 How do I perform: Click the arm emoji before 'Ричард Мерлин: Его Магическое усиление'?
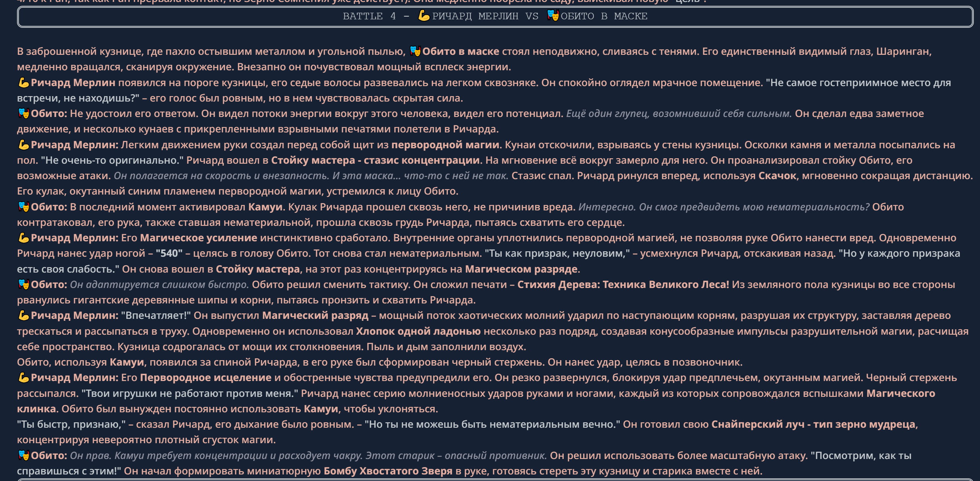(x=24, y=238)
